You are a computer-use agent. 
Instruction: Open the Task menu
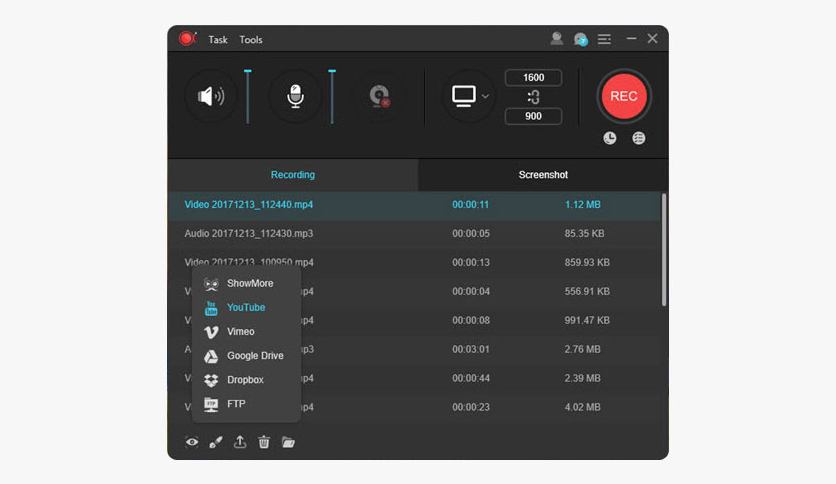tap(218, 39)
